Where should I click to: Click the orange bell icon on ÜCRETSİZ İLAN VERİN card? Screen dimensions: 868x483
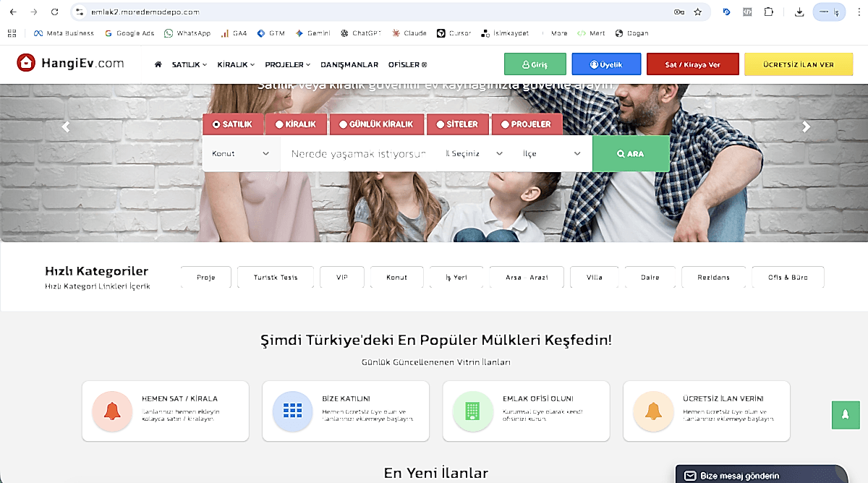point(652,410)
